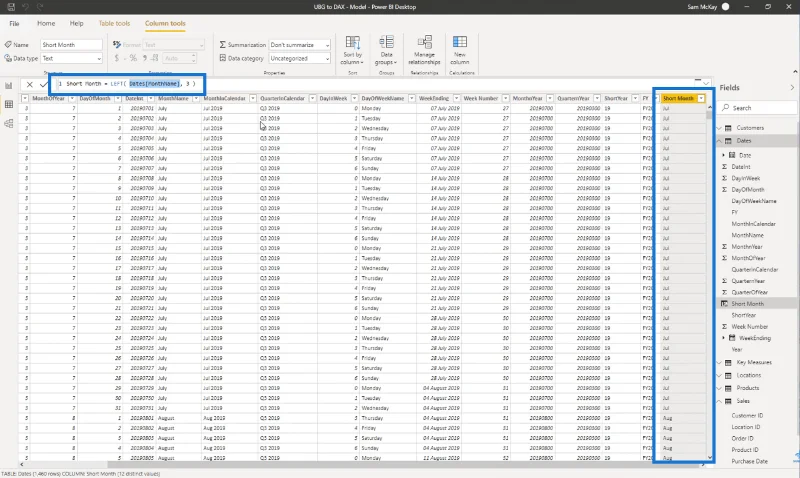800x478 pixels.
Task: Select the ShortYear field in Fields
Action: tap(743, 315)
